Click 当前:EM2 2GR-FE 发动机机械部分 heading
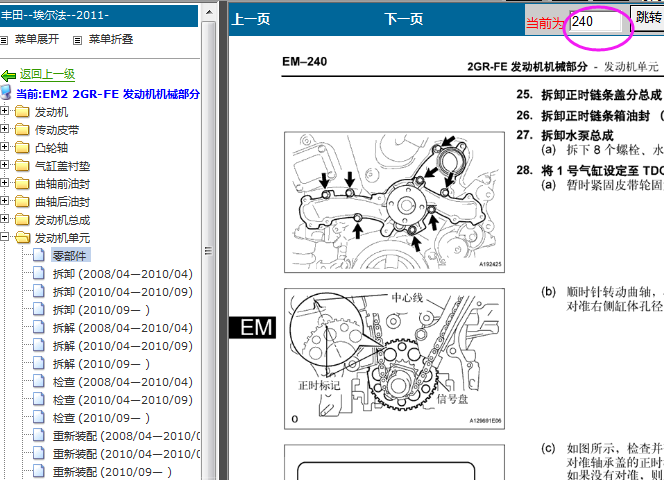 [108, 94]
